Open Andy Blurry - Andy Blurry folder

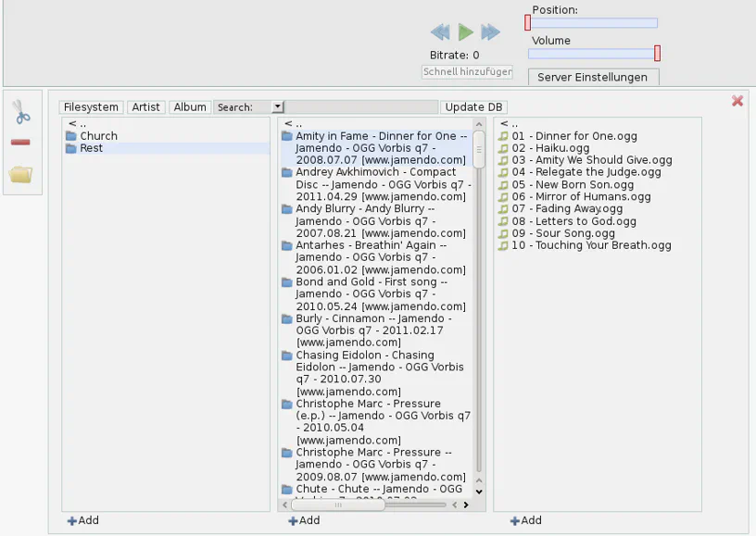pyautogui.click(x=376, y=221)
